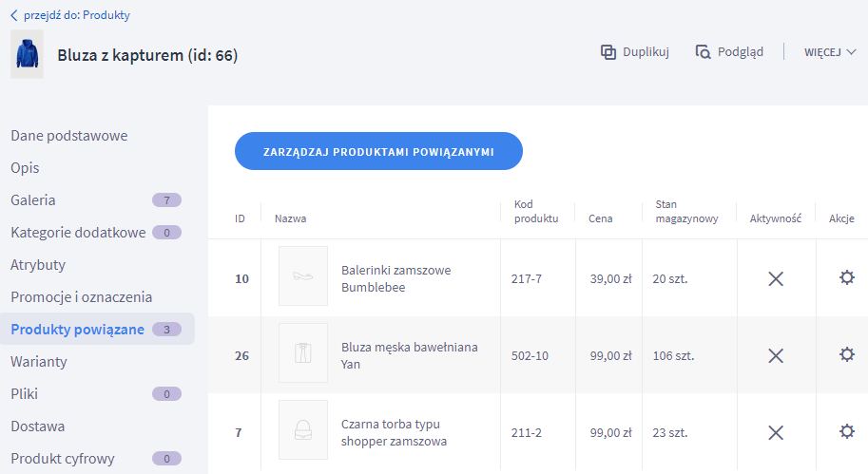Toggle activity X for Balerinki zamszowe Bumblebee
The width and height of the screenshot is (868, 474).
tap(776, 278)
